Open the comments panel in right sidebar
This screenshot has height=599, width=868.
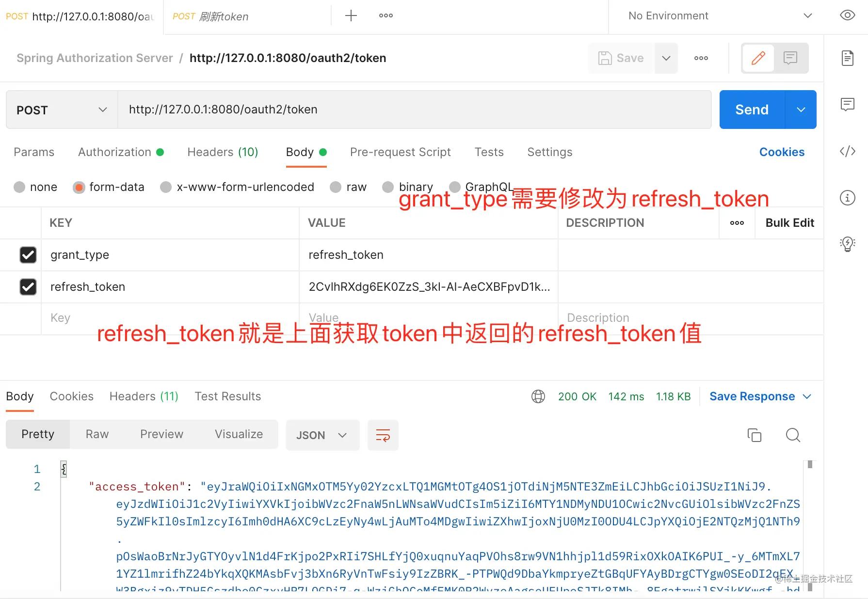(x=847, y=104)
